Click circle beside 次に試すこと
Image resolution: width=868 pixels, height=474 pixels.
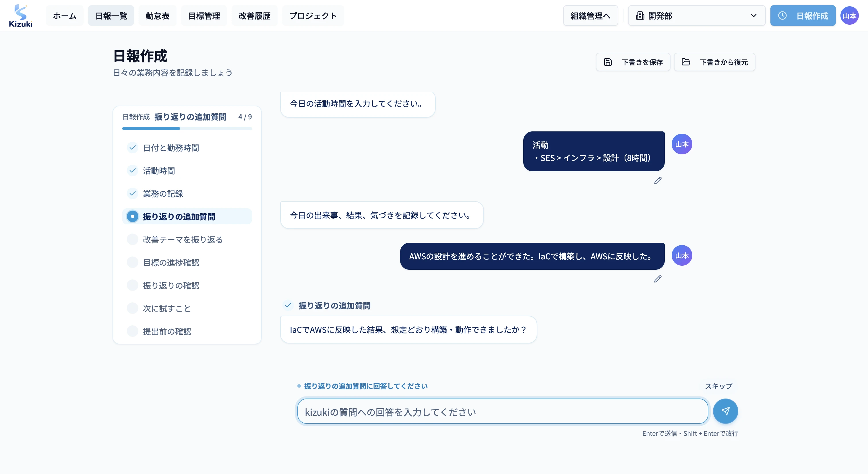coord(132,308)
